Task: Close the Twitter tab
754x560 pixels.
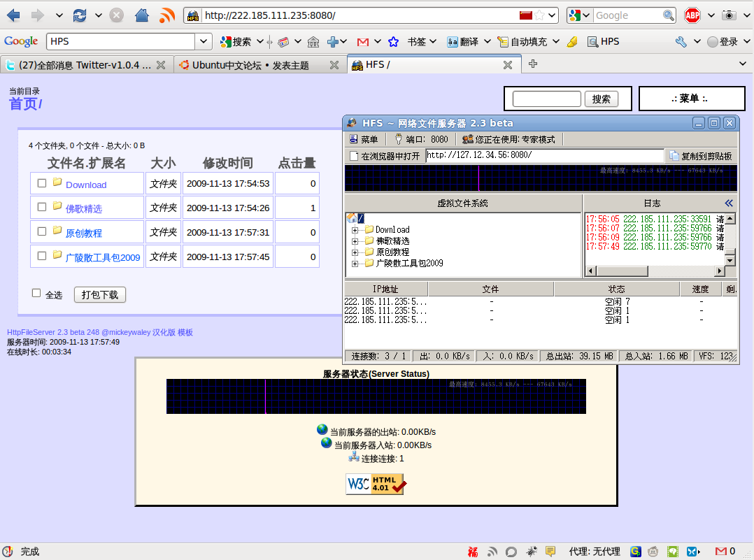Action: pyautogui.click(x=161, y=65)
